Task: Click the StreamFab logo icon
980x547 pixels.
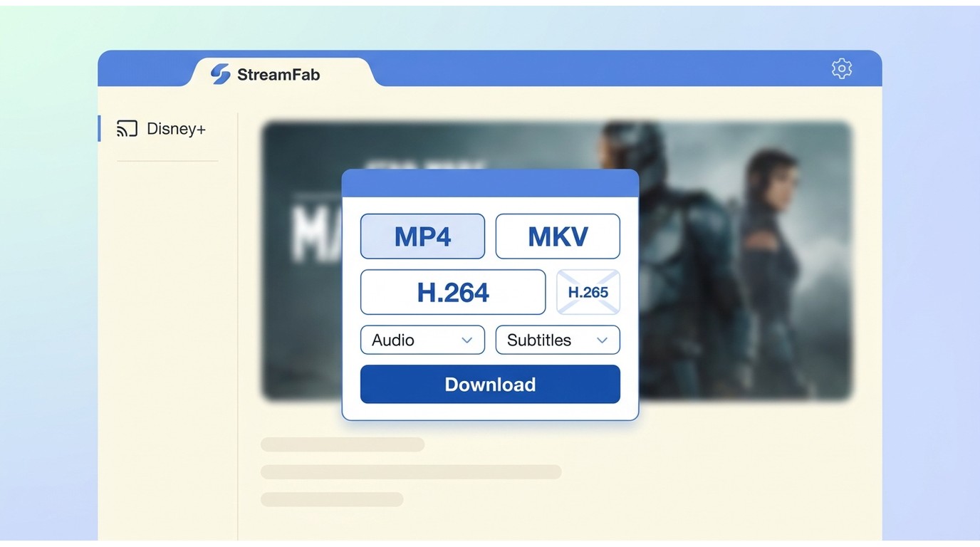Action: click(221, 74)
